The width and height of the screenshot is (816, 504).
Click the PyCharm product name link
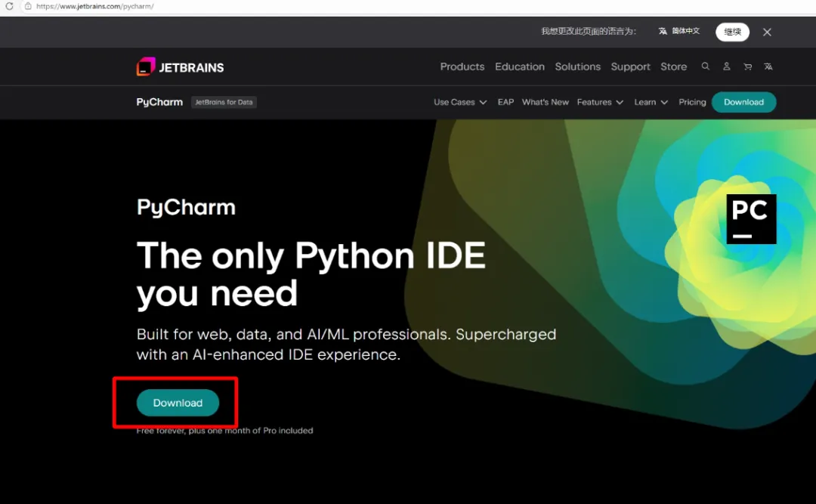[159, 102]
